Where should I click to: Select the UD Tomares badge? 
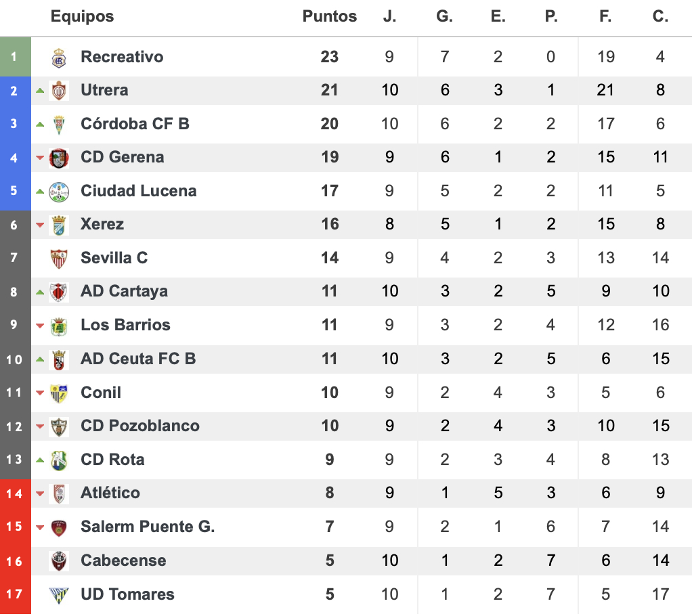coord(59,595)
